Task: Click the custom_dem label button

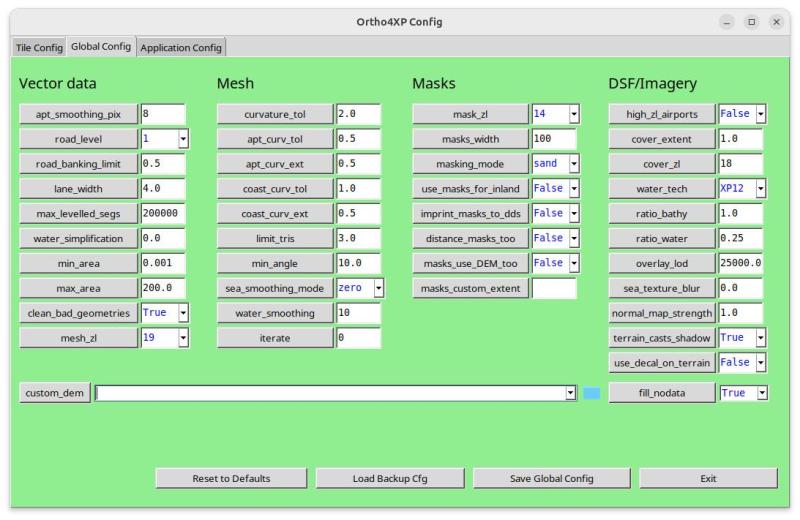Action: click(x=55, y=393)
